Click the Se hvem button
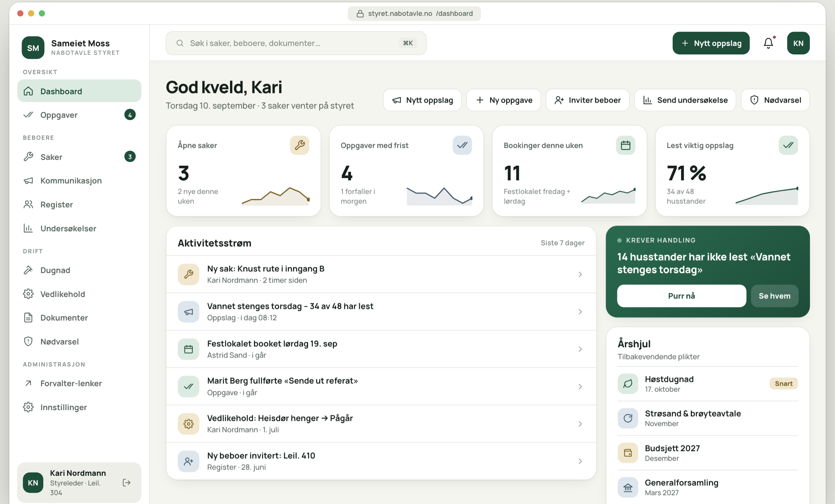Image resolution: width=835 pixels, height=504 pixels. 775,296
